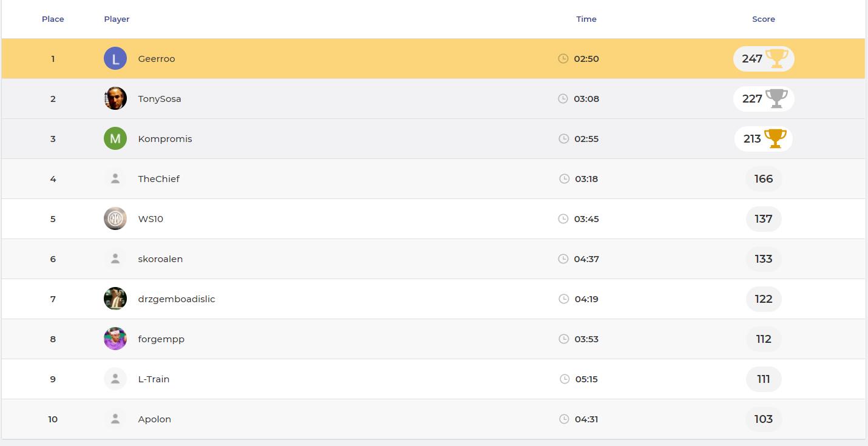Image resolution: width=868 pixels, height=446 pixels.
Task: Click the clock icon next to 03:53
Action: pyautogui.click(x=564, y=339)
